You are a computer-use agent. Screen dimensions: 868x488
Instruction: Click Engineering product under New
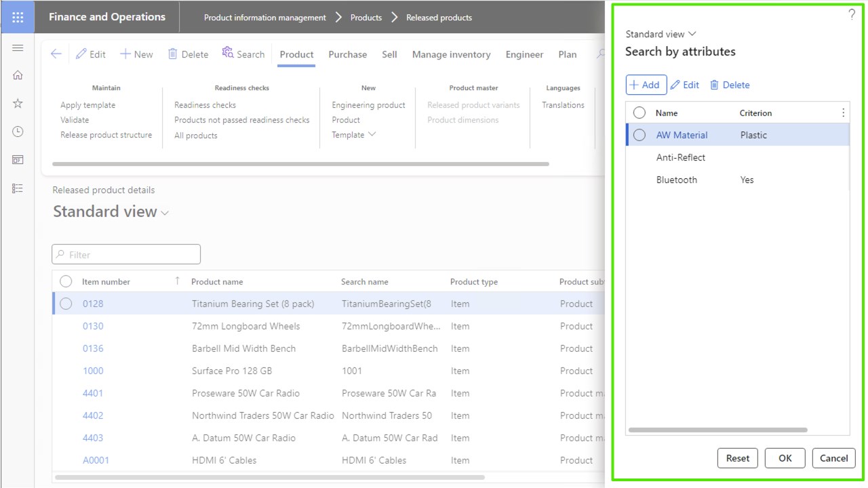[x=368, y=105]
